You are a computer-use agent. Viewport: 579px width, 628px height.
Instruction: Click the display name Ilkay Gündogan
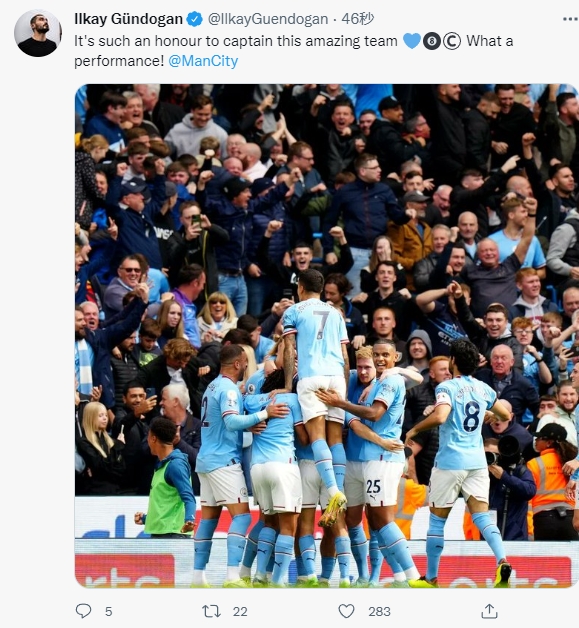click(x=129, y=19)
